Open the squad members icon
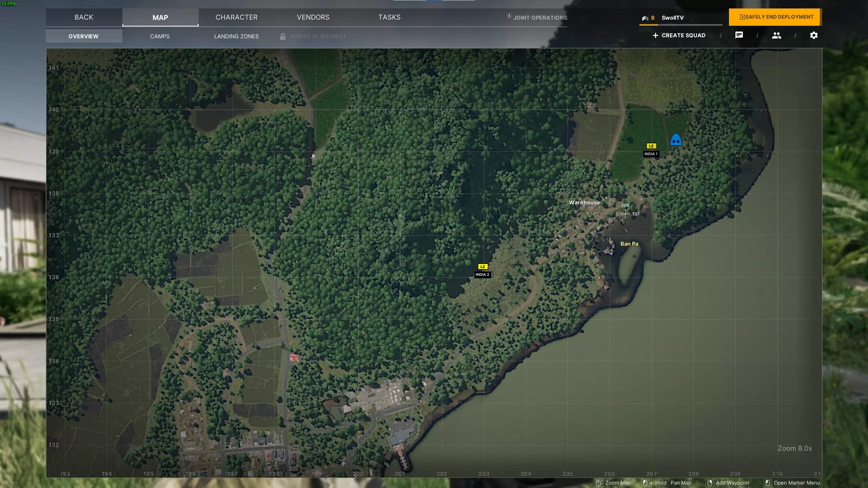The image size is (868, 488). coord(776,35)
